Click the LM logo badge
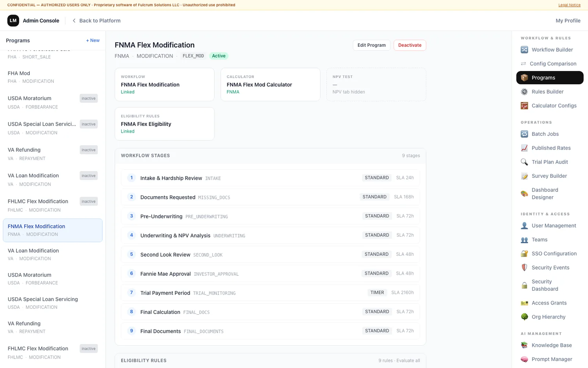The height and width of the screenshot is (368, 588). (x=13, y=20)
